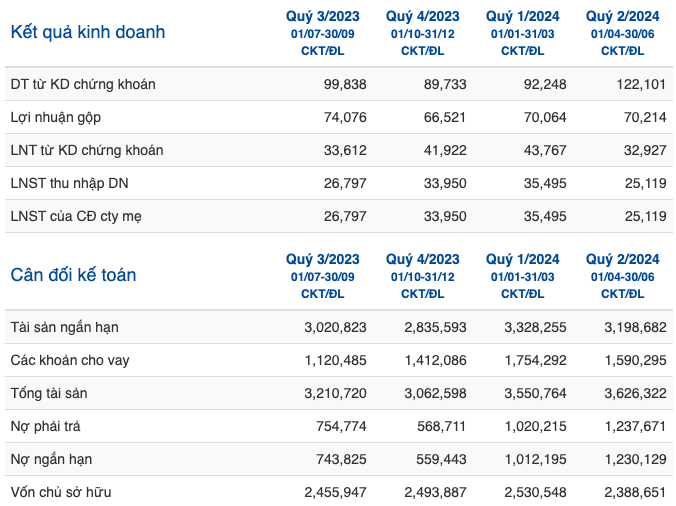Click the LNST thu nhập DN row label
Viewport: 676px width, 506px height.
(x=69, y=183)
